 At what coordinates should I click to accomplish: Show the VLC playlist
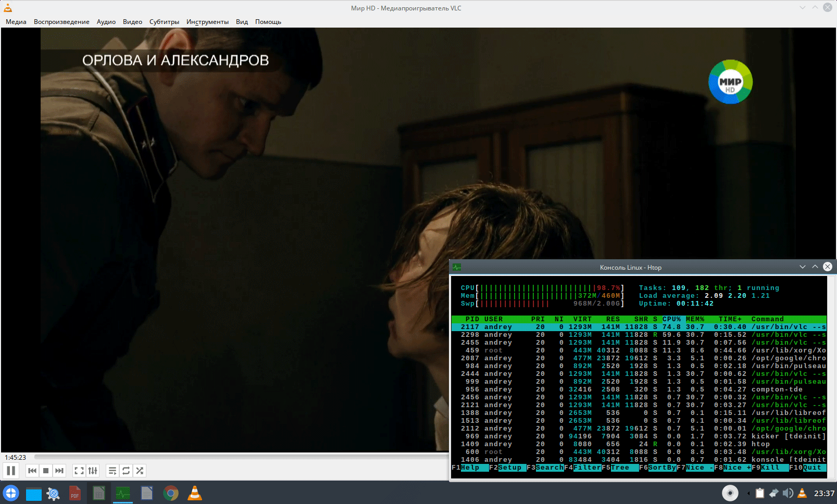tap(113, 471)
